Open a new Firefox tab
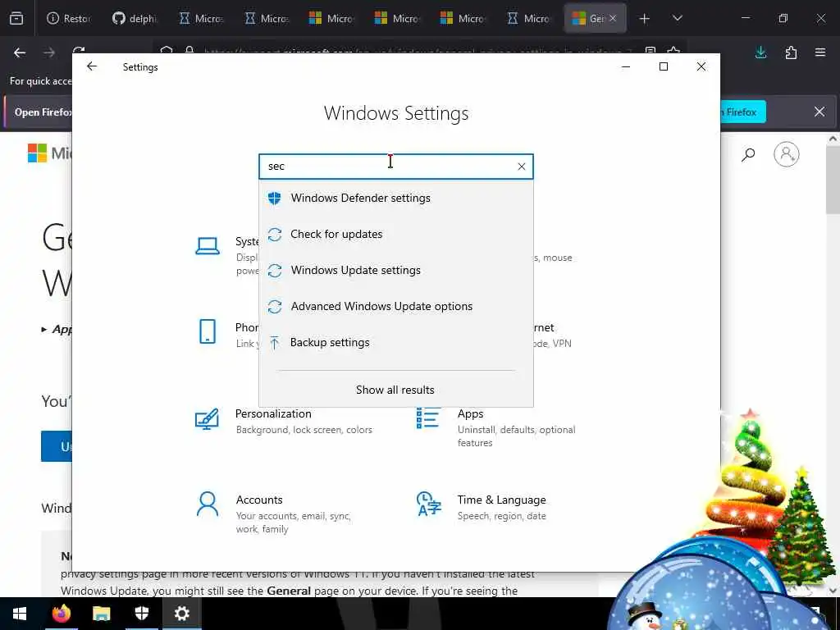Screen dimensions: 840x630 click(x=645, y=19)
